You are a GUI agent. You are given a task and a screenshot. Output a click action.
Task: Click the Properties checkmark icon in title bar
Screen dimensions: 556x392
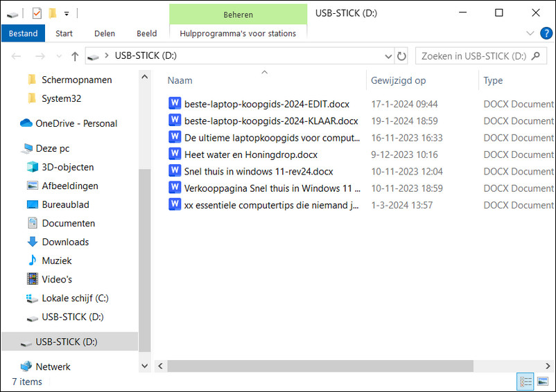(37, 12)
